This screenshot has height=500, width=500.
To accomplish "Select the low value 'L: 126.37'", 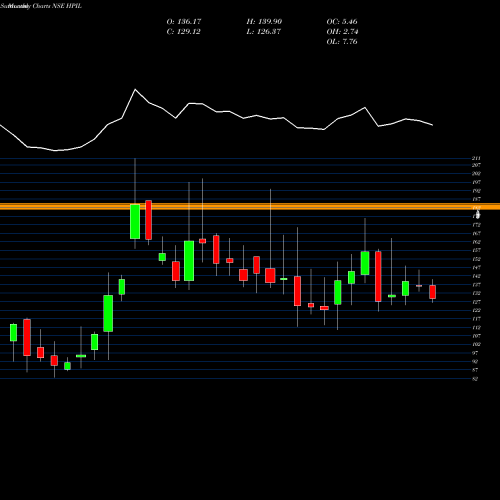I will (263, 32).
